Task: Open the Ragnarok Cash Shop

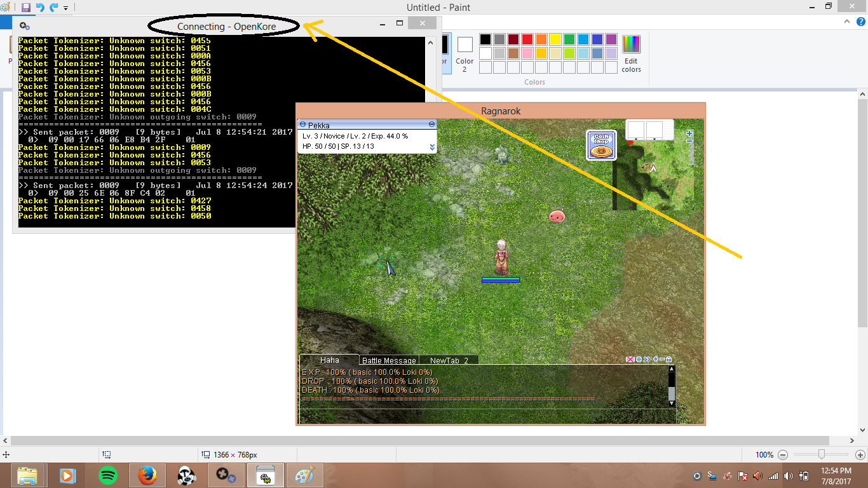Action: 601,146
